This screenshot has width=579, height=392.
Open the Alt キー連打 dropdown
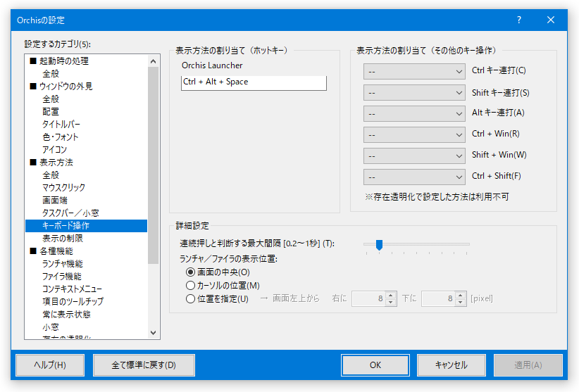[x=414, y=113]
